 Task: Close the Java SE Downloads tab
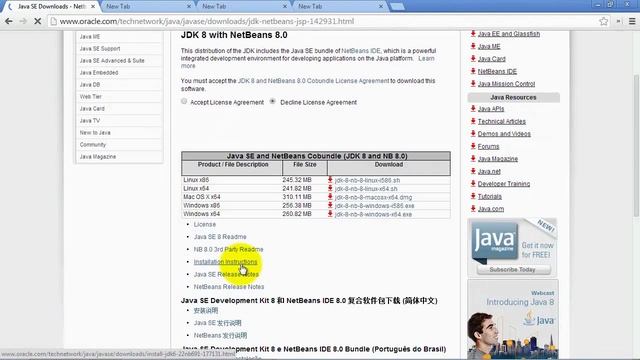click(x=93, y=7)
